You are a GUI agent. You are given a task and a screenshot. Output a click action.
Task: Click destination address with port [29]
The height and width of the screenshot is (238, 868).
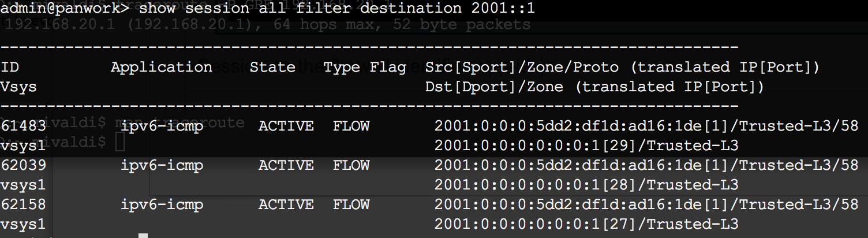(x=586, y=146)
